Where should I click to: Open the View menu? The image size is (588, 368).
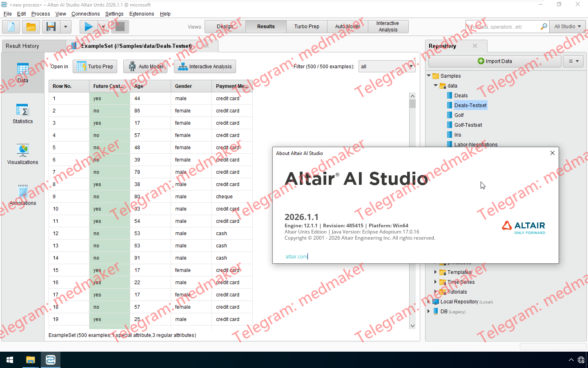click(x=61, y=14)
